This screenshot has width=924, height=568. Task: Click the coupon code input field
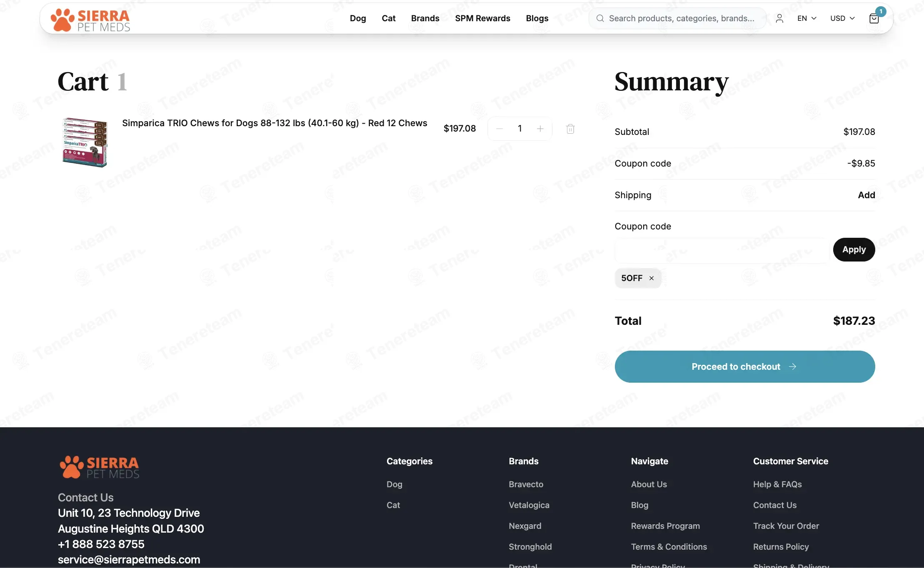click(x=722, y=250)
